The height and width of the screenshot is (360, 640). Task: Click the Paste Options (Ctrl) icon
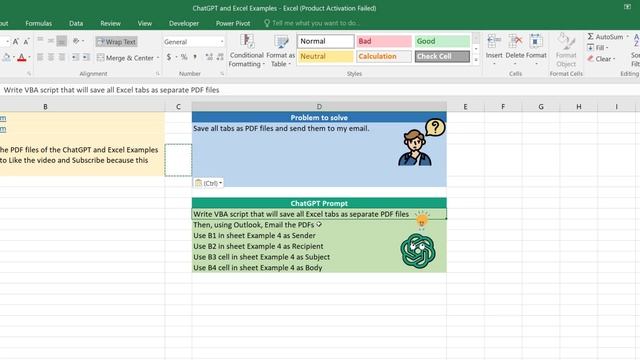[198, 183]
